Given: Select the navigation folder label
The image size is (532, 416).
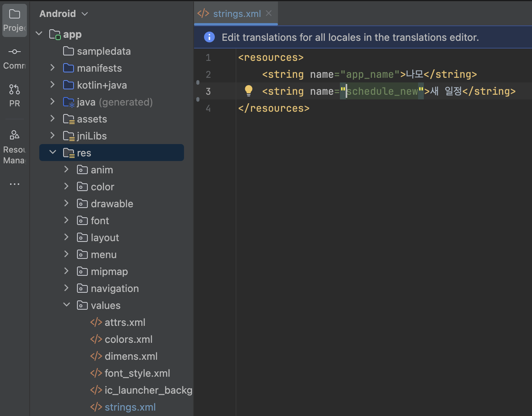Looking at the screenshot, I should tap(115, 289).
